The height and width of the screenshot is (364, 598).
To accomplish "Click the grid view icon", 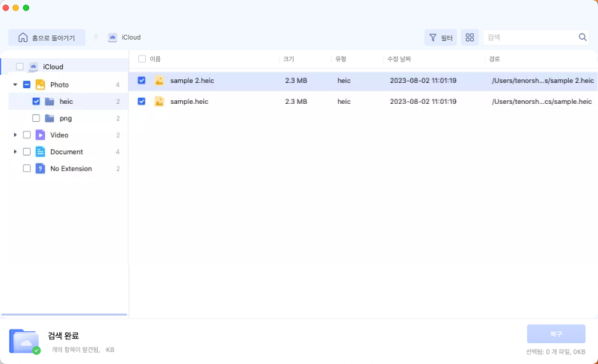I will point(469,37).
